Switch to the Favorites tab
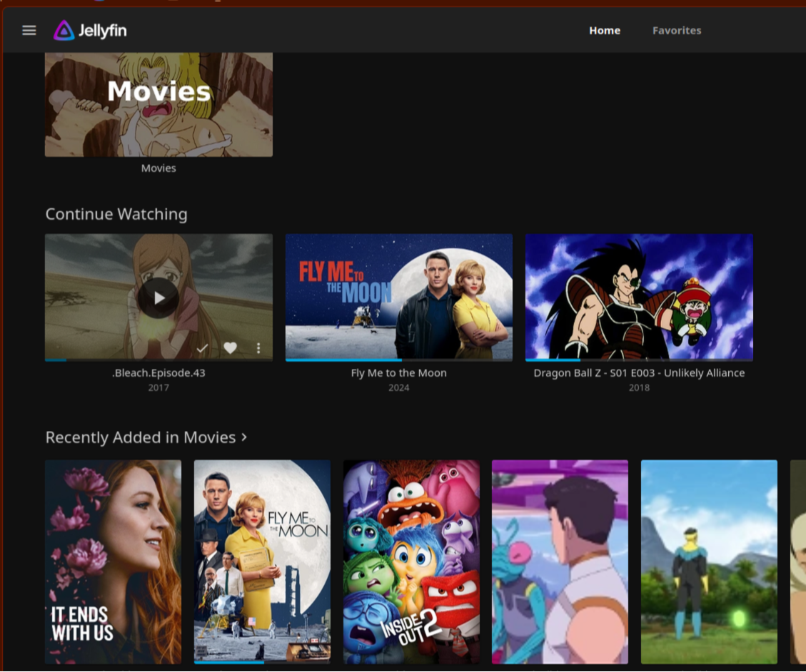Viewport: 806px width, 672px height. tap(677, 30)
